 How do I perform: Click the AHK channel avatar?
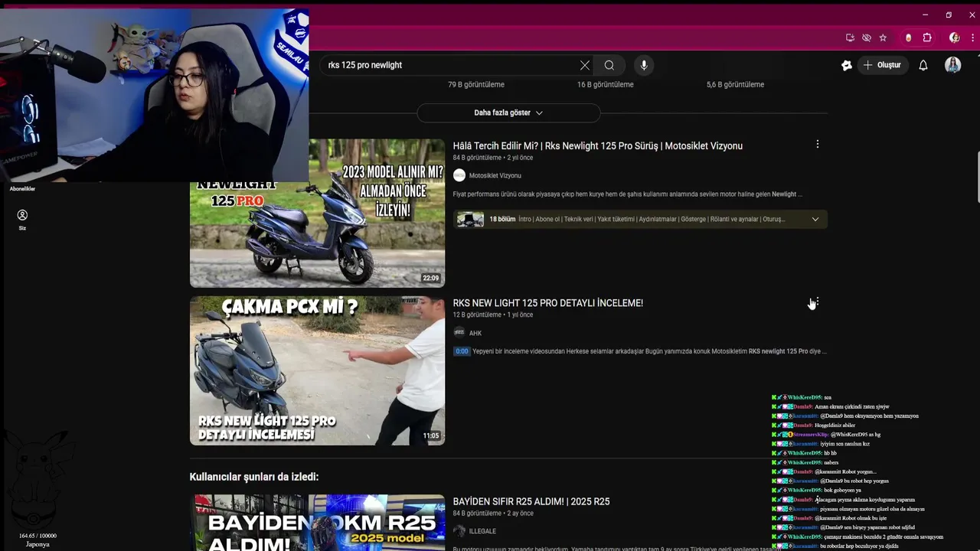tap(459, 332)
